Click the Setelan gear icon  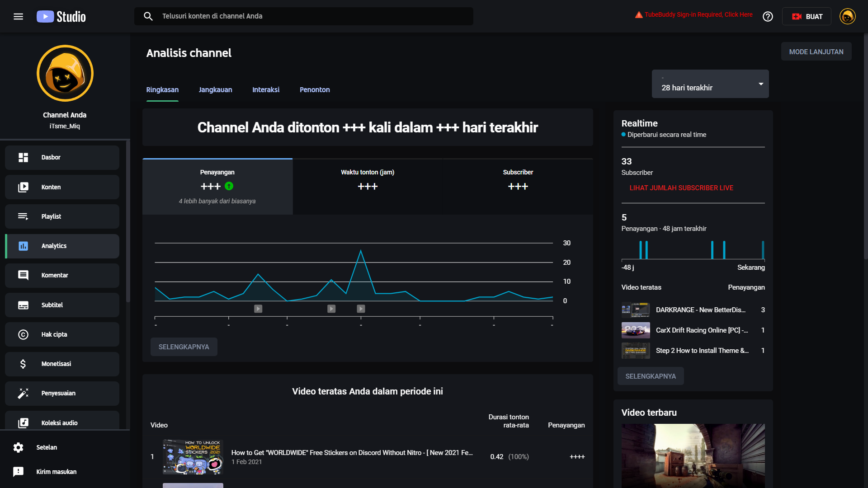(18, 447)
